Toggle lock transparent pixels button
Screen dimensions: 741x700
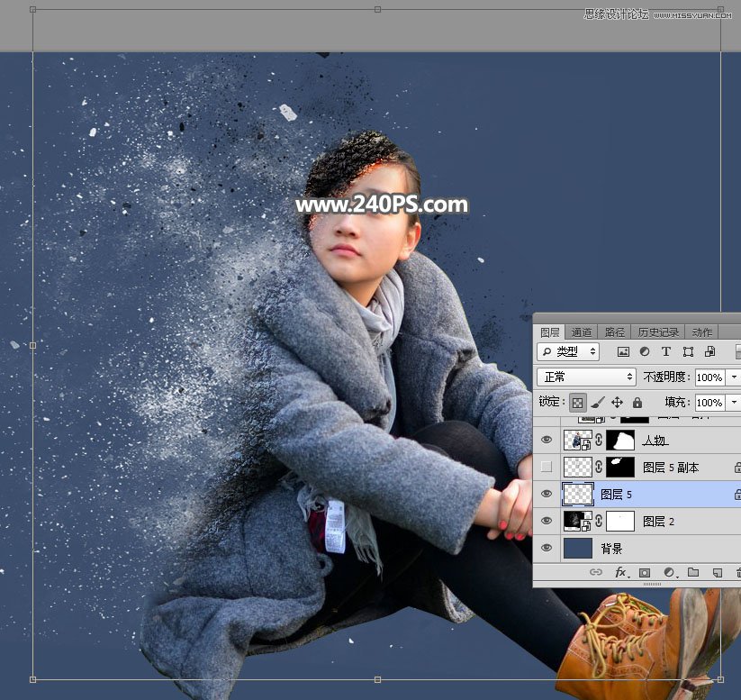[577, 403]
